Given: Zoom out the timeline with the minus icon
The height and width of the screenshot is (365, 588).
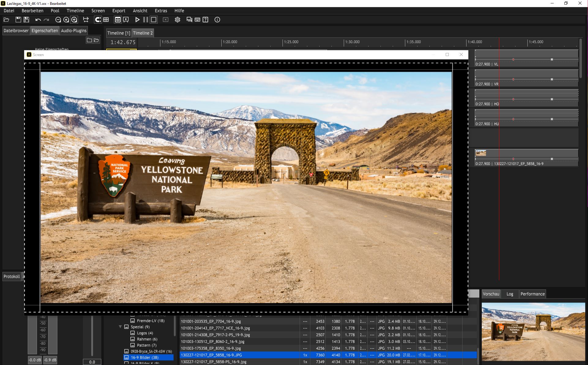Looking at the screenshot, I should coord(58,20).
